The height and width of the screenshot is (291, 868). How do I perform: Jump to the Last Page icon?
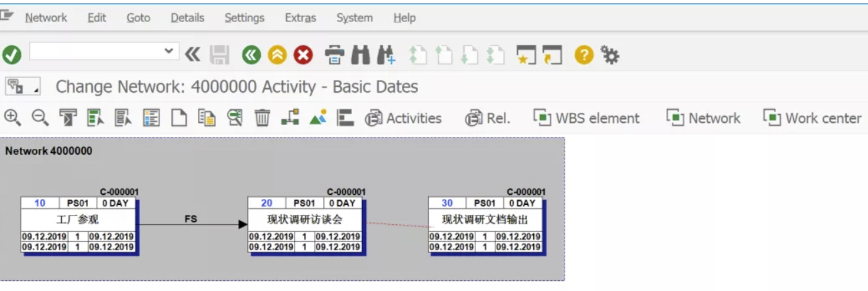495,55
